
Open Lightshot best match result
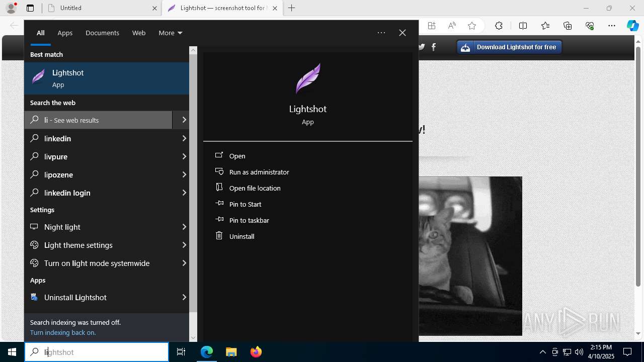[x=107, y=78]
